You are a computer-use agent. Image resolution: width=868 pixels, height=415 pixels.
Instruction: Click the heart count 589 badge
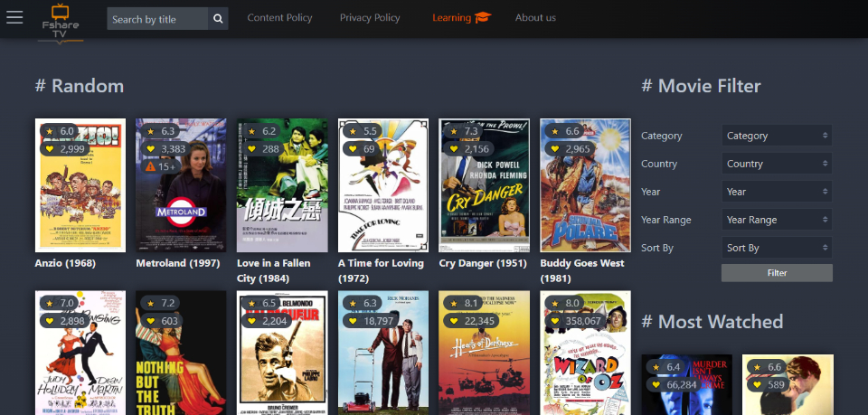(769, 384)
